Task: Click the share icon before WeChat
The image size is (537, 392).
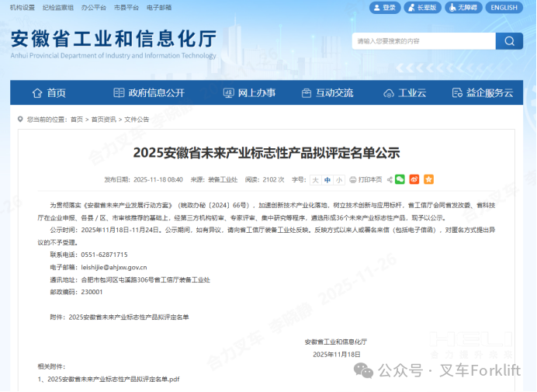Action: coord(389,179)
